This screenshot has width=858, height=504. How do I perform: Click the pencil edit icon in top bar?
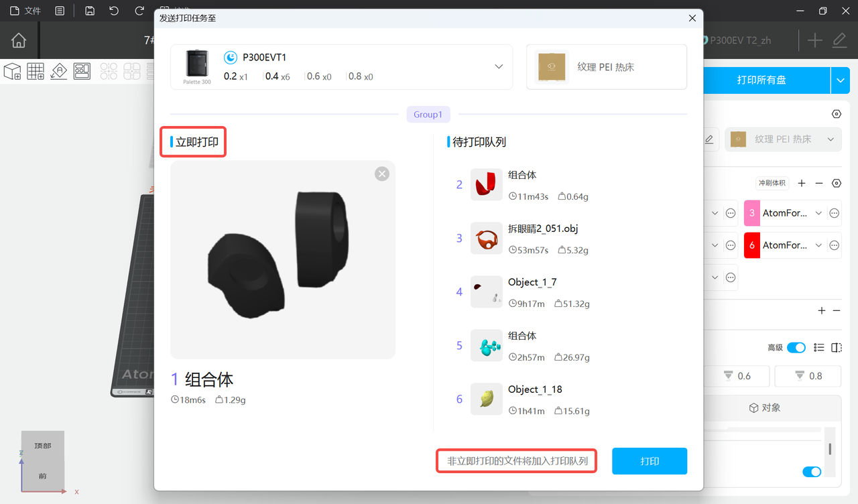pos(839,40)
